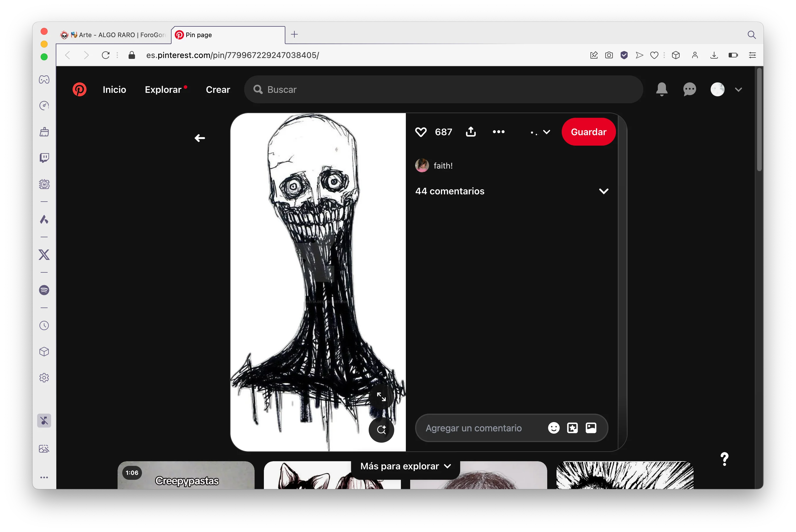Open the Explorar tab
The width and height of the screenshot is (796, 532).
pos(163,90)
